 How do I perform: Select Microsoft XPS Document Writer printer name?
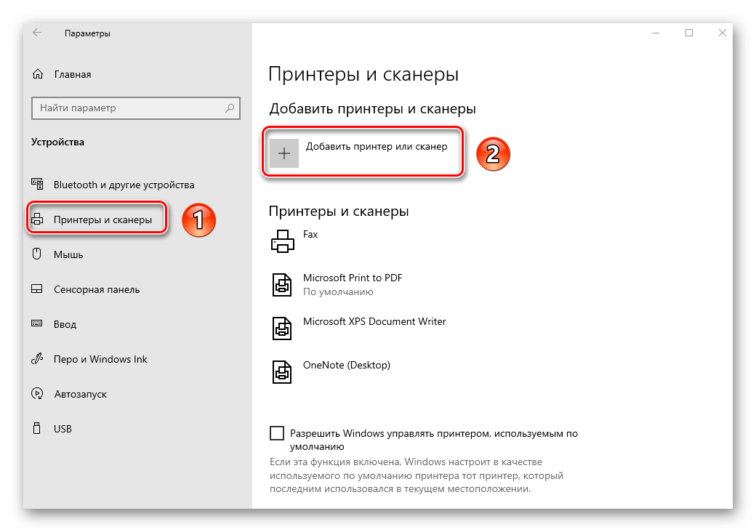click(374, 321)
